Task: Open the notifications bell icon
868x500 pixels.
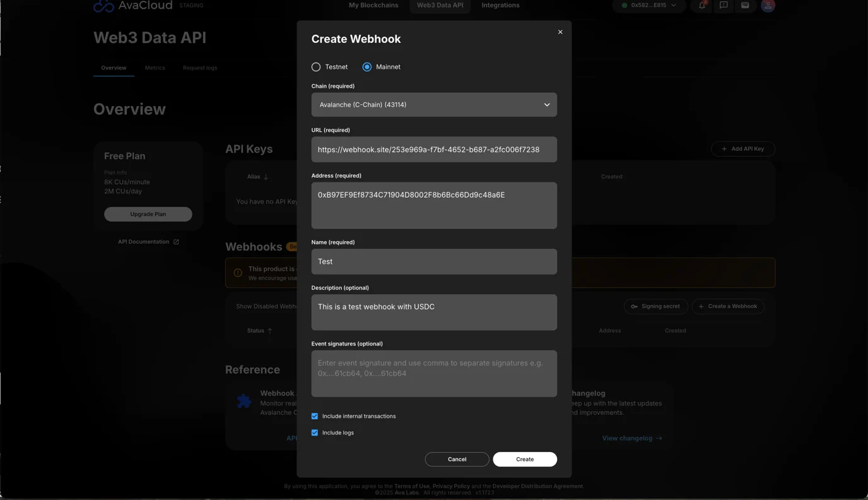Action: click(701, 6)
